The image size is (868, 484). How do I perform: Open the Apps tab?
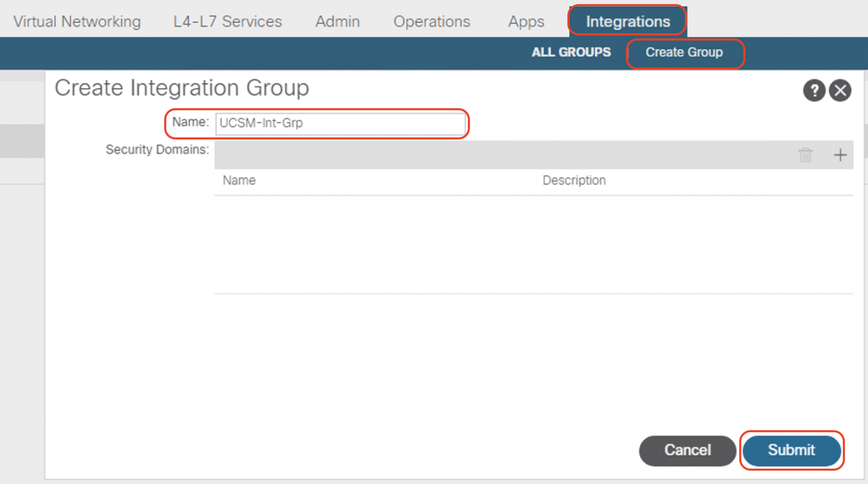pyautogui.click(x=526, y=21)
